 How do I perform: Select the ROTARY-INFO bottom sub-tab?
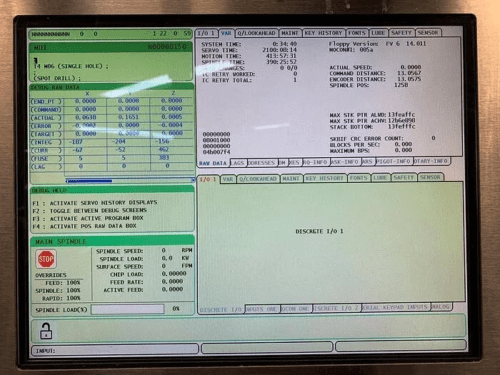[431, 161]
